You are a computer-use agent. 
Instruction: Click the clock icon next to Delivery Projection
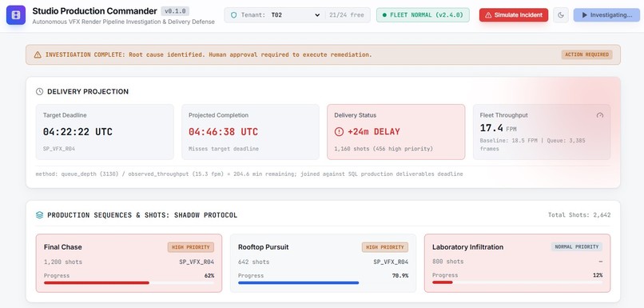click(39, 92)
